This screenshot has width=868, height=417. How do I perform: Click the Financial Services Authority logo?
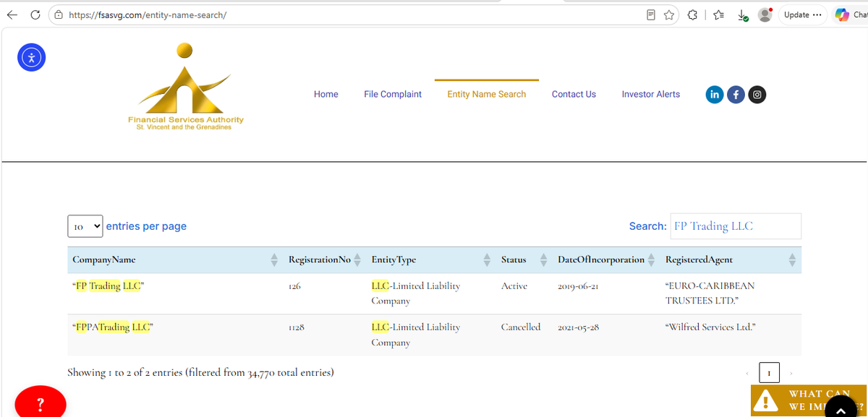(x=186, y=86)
